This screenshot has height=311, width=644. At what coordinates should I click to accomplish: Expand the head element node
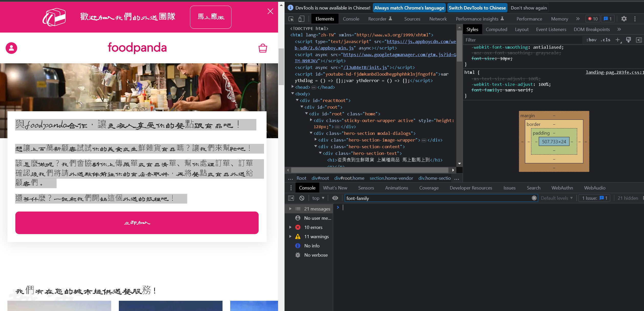293,87
